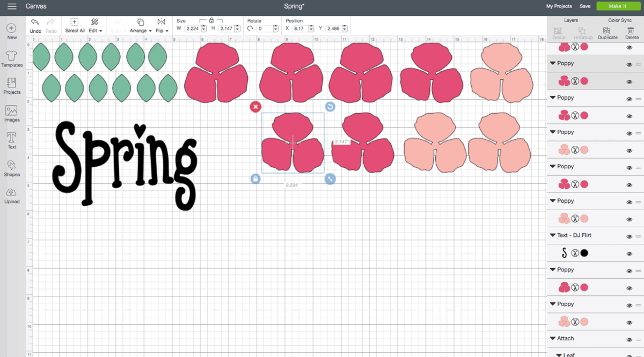The width and height of the screenshot is (644, 357).
Task: Toggle eye on highlighted Poppy layer header
Action: [x=629, y=64]
